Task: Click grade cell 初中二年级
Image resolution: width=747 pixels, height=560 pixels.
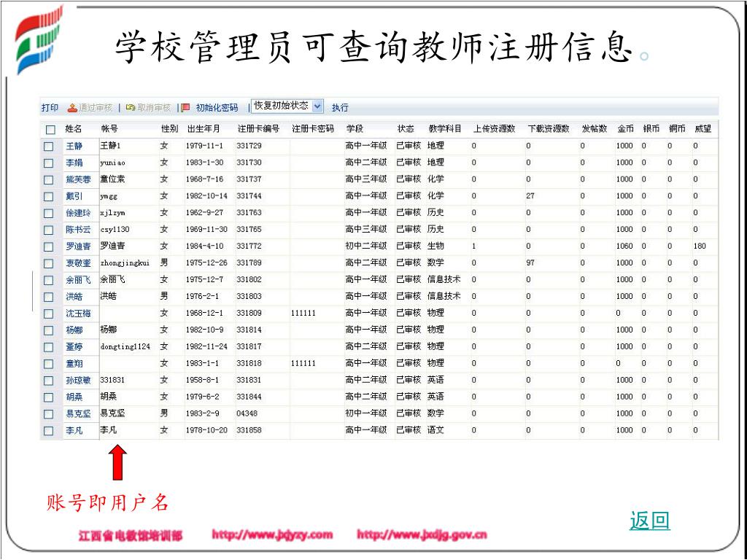Action: pos(366,246)
